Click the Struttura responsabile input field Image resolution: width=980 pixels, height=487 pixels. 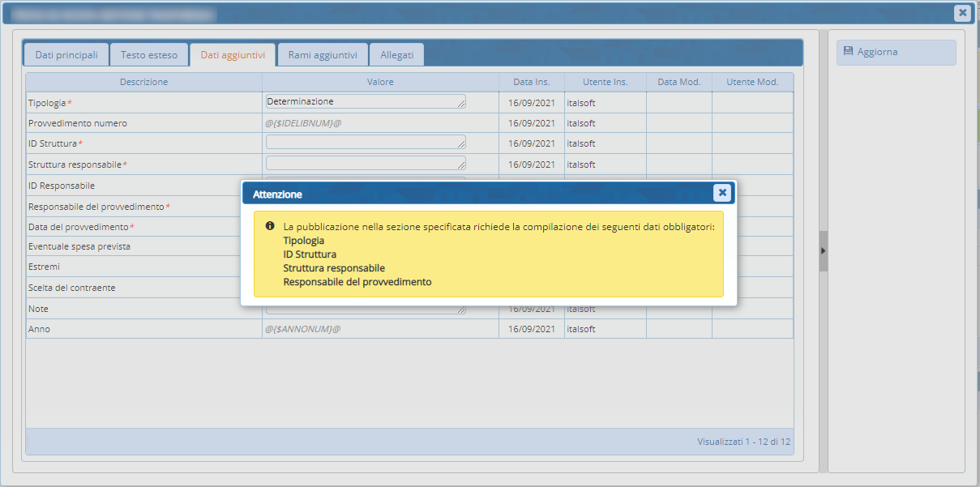(365, 163)
